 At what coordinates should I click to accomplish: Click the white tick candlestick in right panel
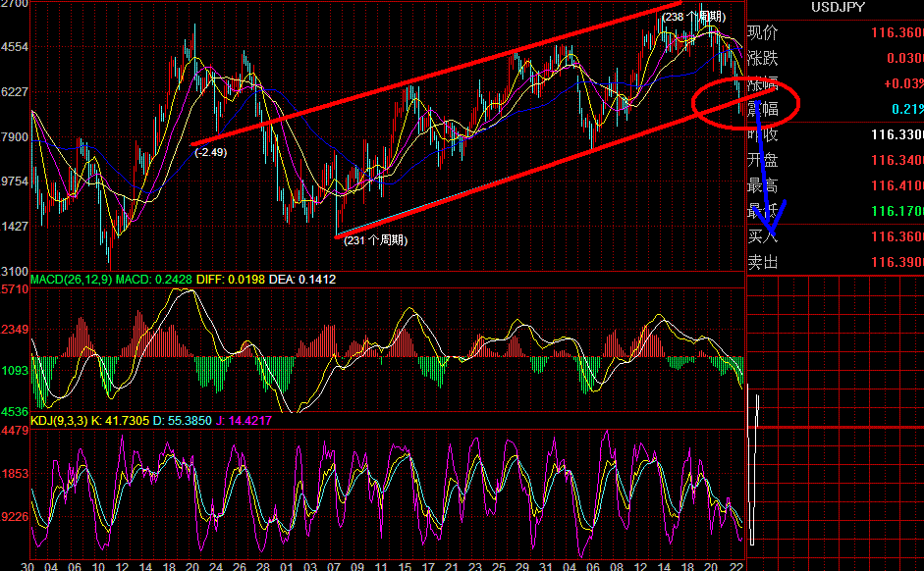753,465
